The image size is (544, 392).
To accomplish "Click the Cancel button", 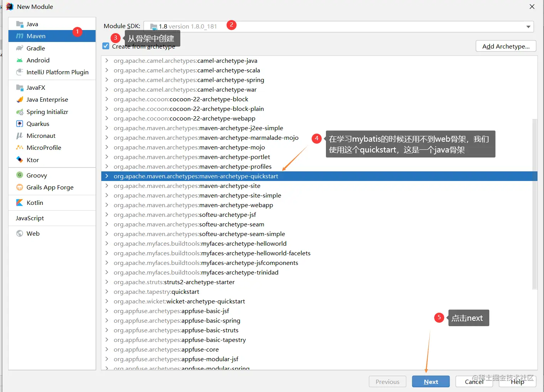I will 474,382.
